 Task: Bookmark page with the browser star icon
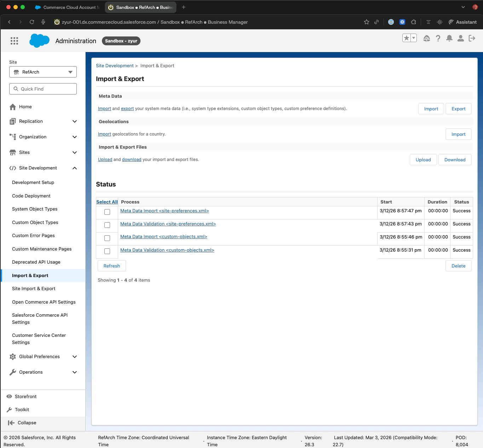point(367,22)
